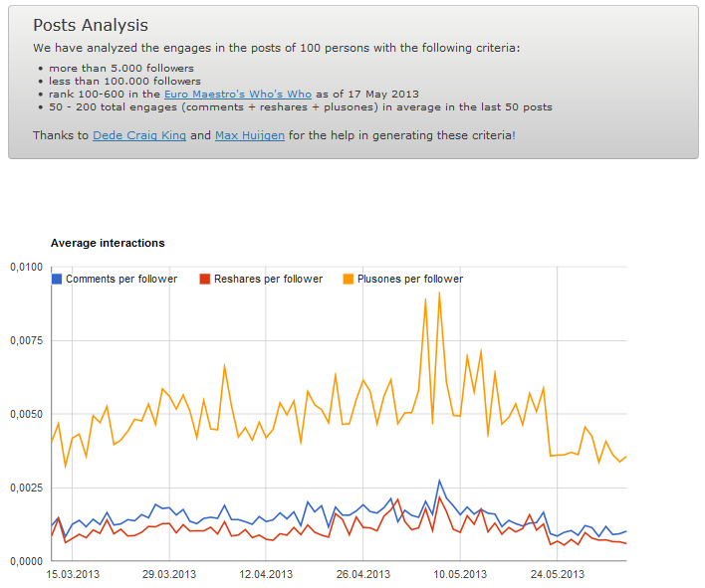
Task: Click the 12.04.2013 date axis label
Action: 266,574
